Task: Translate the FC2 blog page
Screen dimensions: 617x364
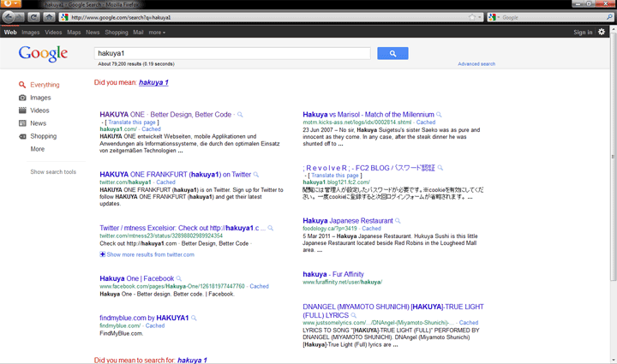Action: tap(335, 176)
